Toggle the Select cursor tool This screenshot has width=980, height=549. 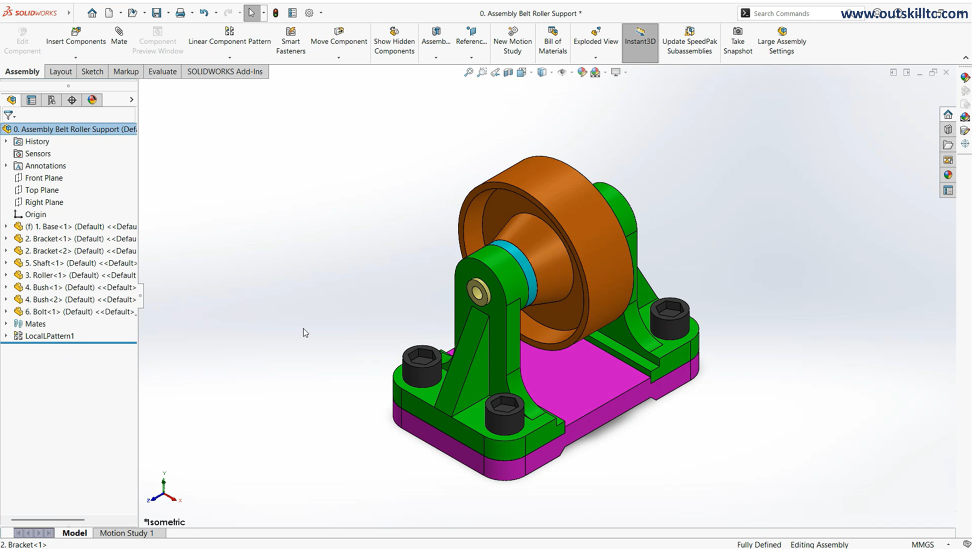[252, 13]
